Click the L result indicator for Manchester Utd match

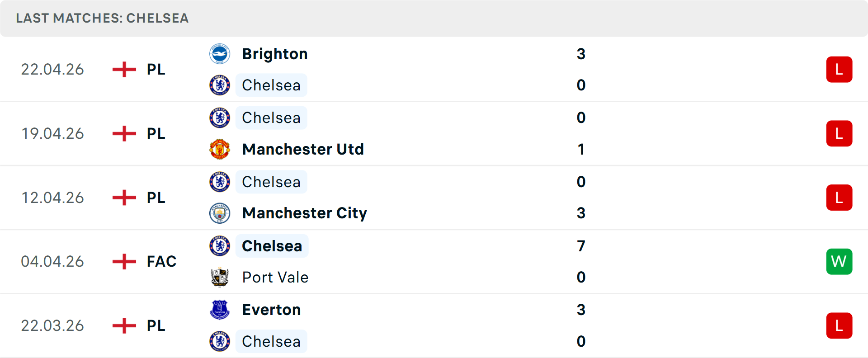840,133
